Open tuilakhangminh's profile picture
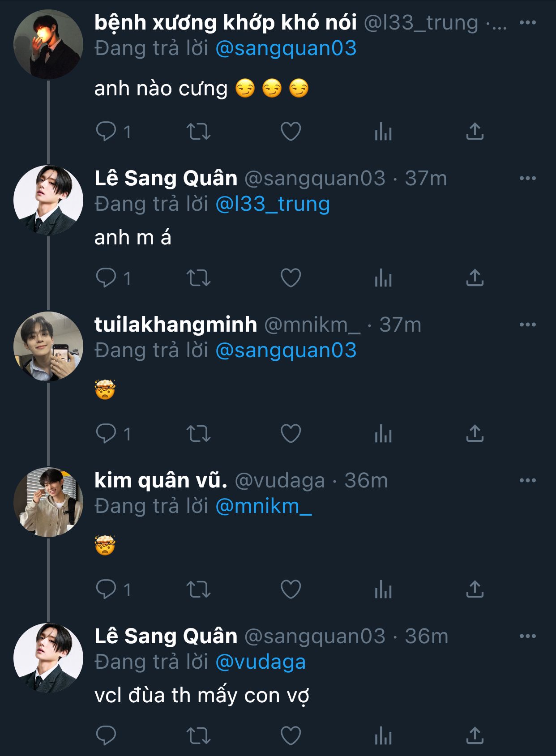This screenshot has height=756, width=556. pos(48,346)
